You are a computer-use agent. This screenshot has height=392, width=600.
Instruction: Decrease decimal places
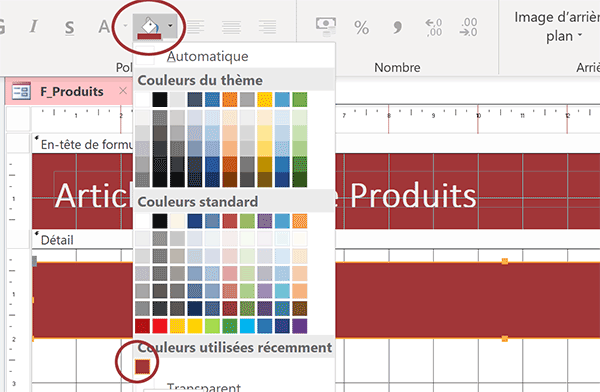click(x=469, y=27)
